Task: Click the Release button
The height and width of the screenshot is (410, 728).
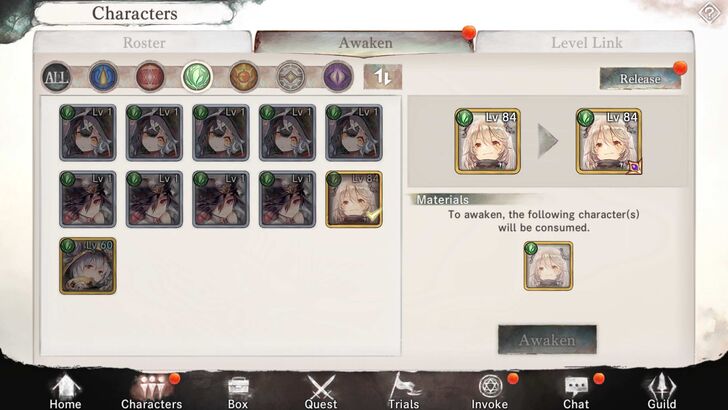Action: click(x=640, y=78)
